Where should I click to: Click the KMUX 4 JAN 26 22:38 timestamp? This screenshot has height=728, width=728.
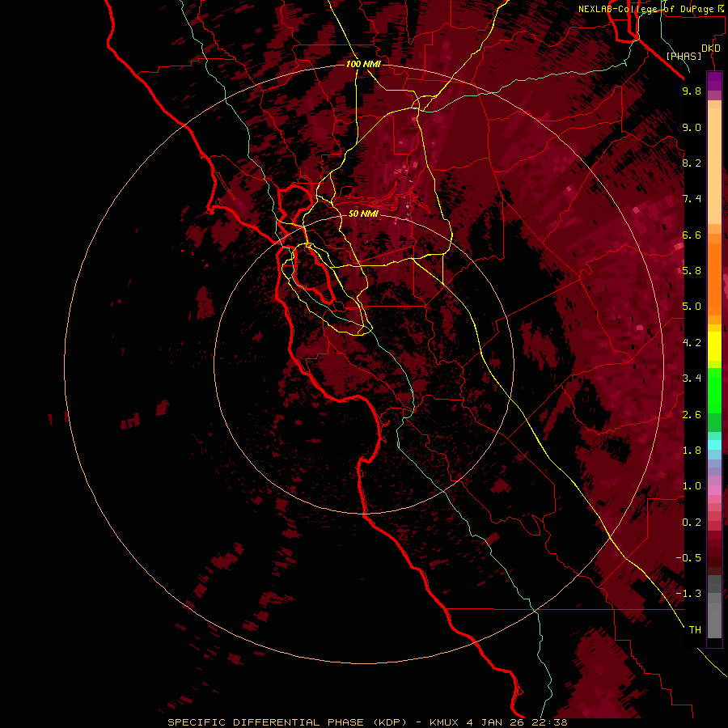[498, 722]
